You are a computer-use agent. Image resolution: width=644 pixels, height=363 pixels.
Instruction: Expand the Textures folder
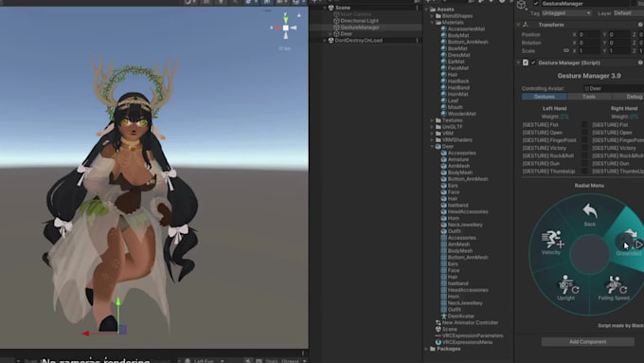tap(432, 120)
